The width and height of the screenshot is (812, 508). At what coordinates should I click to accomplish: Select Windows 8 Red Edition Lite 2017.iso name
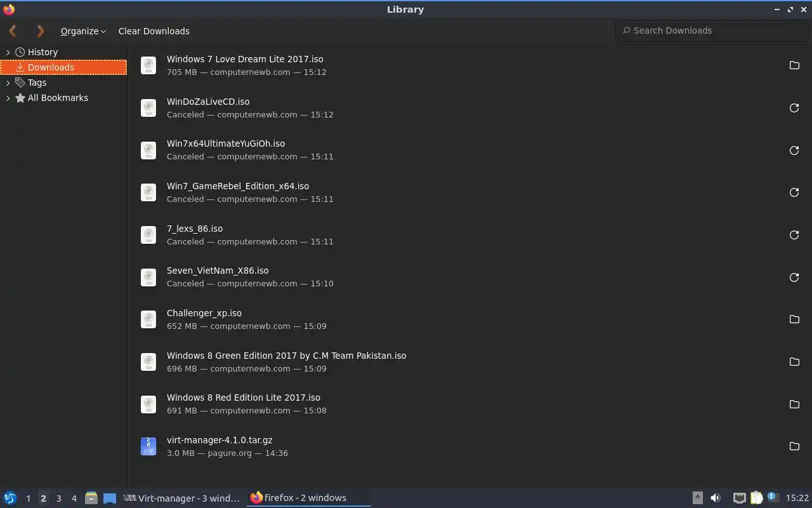(x=244, y=398)
